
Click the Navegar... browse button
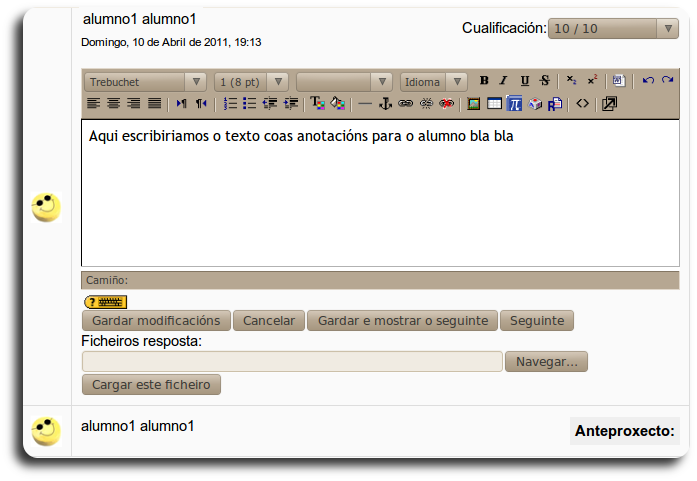click(546, 361)
